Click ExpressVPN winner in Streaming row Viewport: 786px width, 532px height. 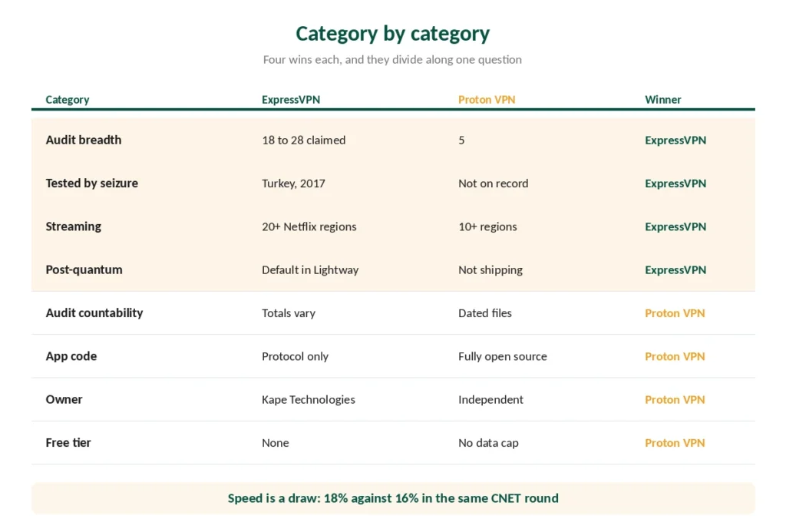point(675,226)
